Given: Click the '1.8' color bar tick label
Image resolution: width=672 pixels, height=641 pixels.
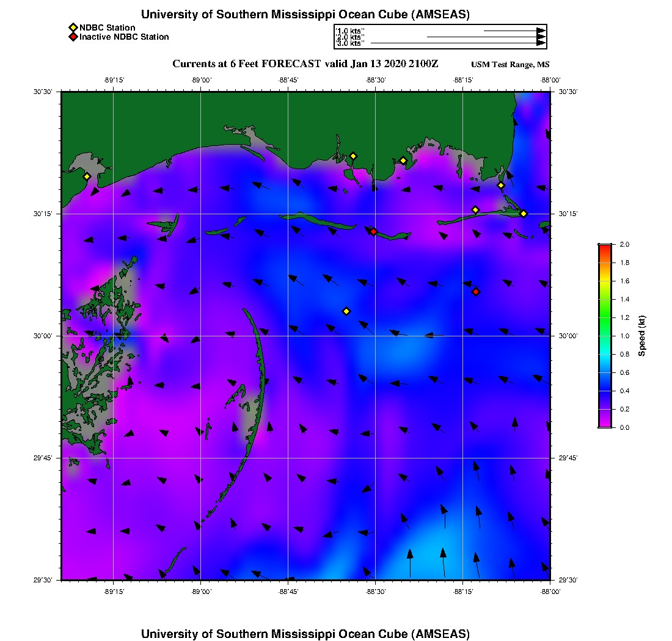Looking at the screenshot, I should 624,263.
